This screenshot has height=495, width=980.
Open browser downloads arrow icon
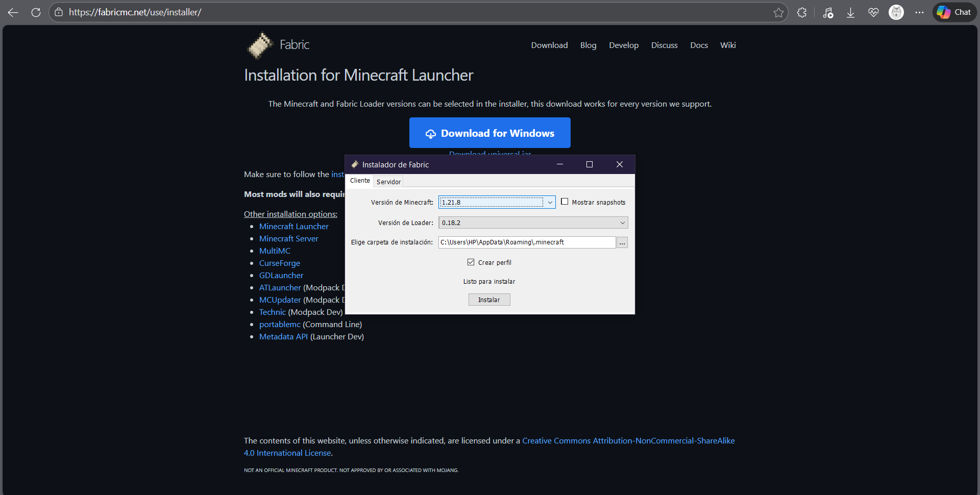tap(850, 12)
